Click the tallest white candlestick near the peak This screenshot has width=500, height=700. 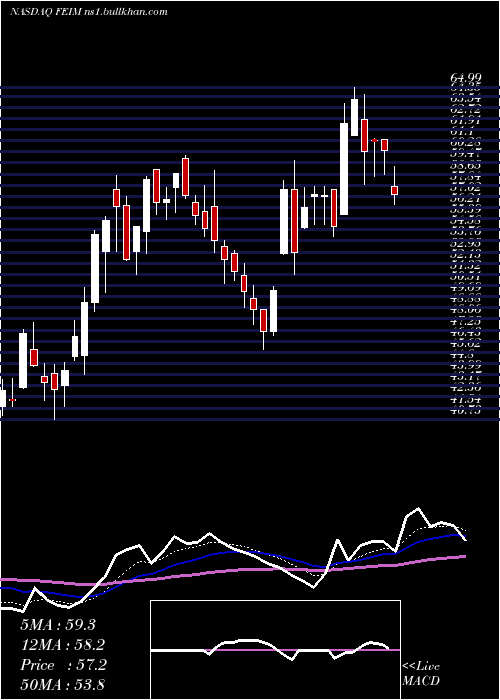tap(344, 169)
